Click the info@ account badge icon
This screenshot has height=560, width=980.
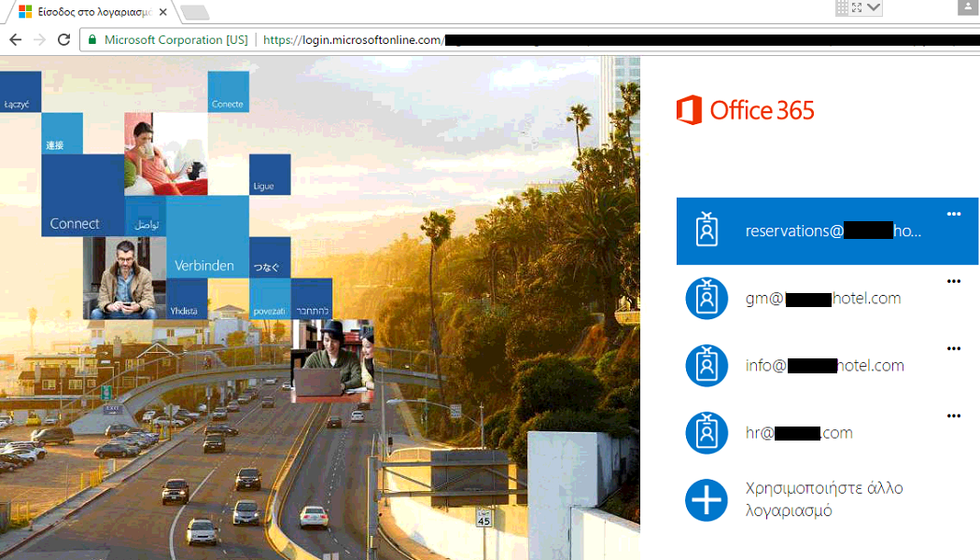click(x=707, y=365)
